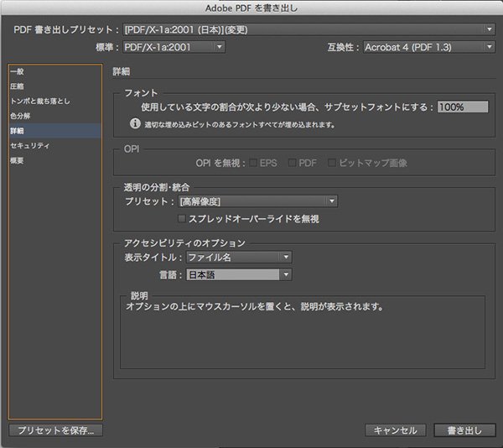Select the 概要 category in sidebar
Screen dimensions: 503x448
(55, 160)
